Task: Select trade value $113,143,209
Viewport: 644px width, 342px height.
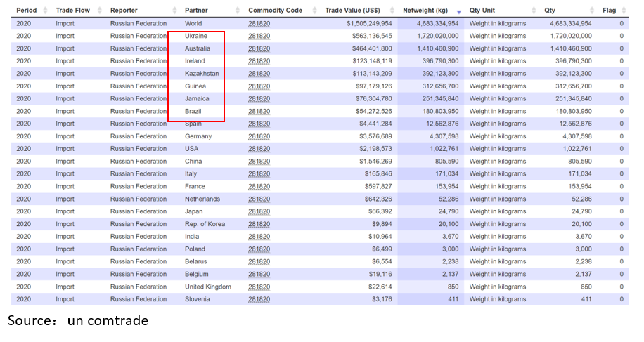Action: point(372,74)
